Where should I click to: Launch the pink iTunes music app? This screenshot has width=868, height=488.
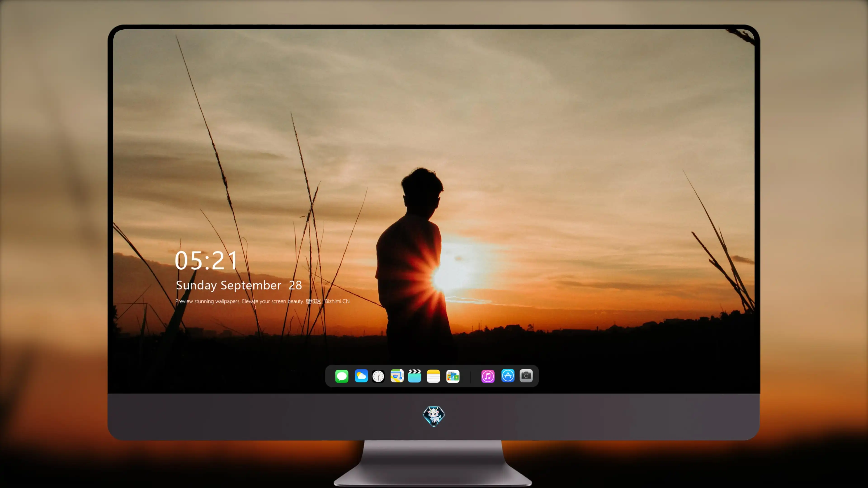488,376
